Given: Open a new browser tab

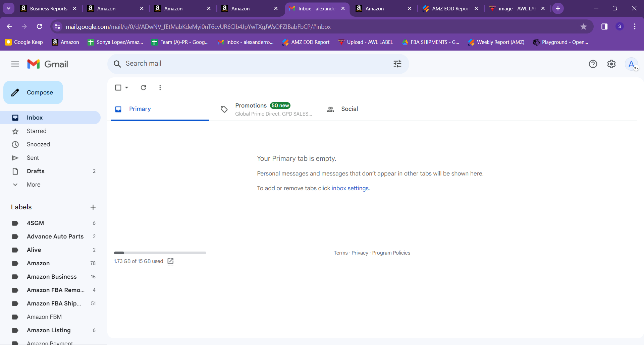Looking at the screenshot, I should point(558,8).
